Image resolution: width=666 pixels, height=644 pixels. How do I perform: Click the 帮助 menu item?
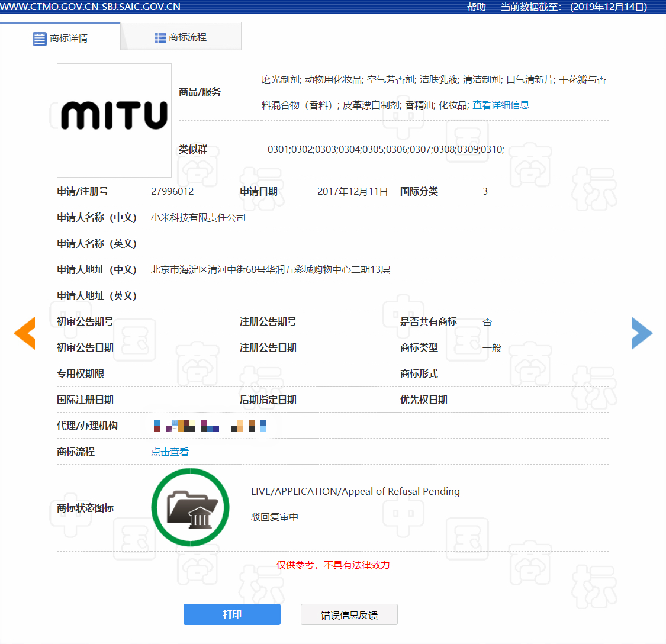point(477,7)
